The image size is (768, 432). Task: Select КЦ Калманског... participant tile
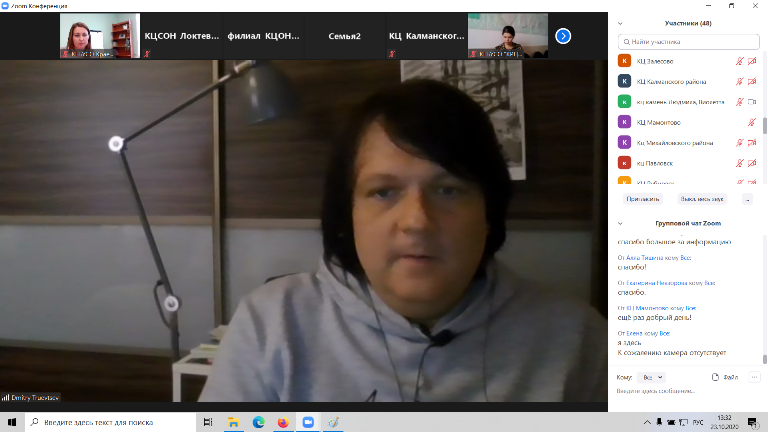tap(426, 36)
